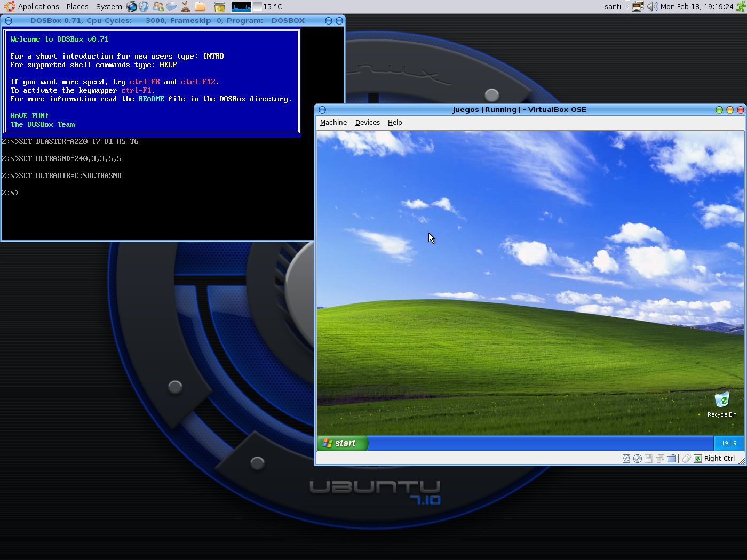Screen dimensions: 747x560
Task: Open the network connection monitor icon
Action: point(638,6)
